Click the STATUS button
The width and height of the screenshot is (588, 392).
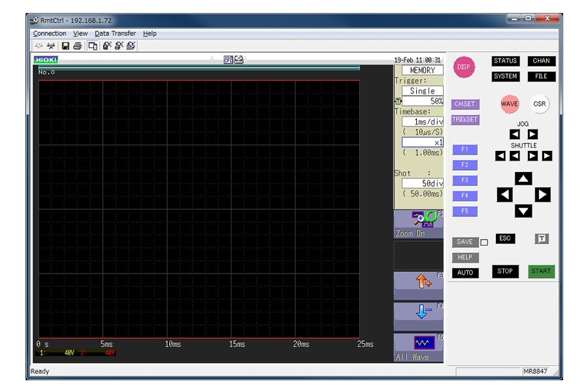[505, 61]
